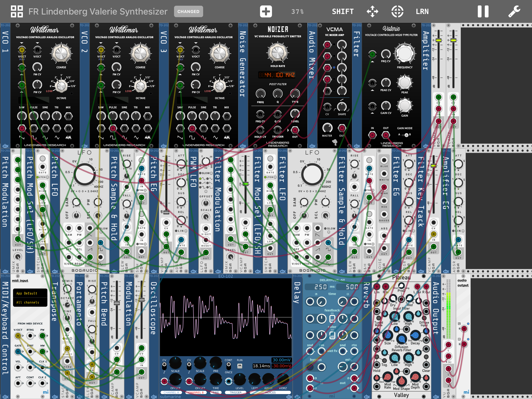This screenshot has width=532, height=399.
Task: Select the scope CHANNEL B label
Action: tap(196, 393)
